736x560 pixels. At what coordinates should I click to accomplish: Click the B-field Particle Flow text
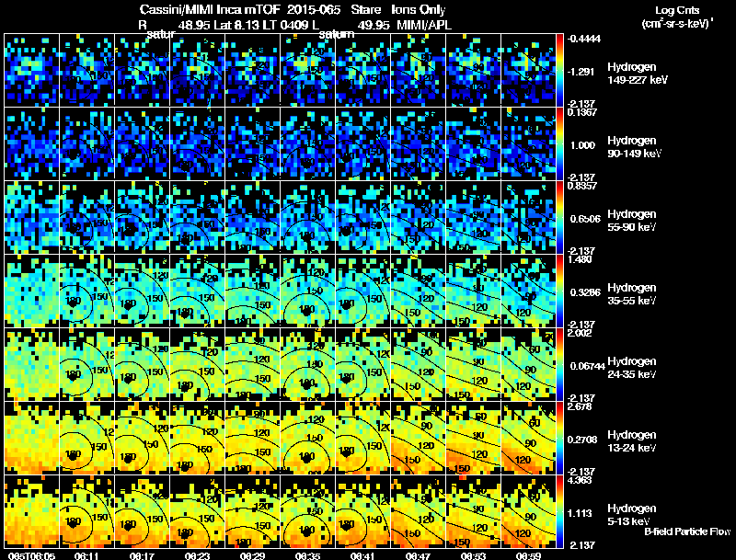click(x=686, y=531)
